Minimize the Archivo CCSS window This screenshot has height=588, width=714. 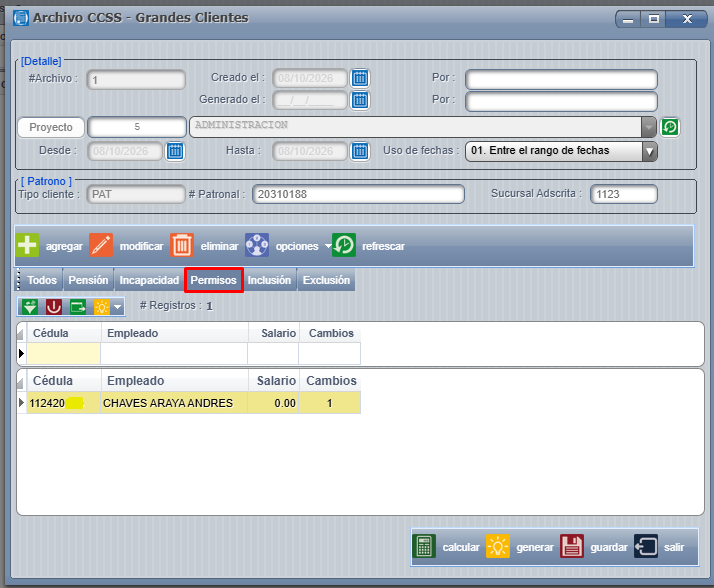pos(628,19)
